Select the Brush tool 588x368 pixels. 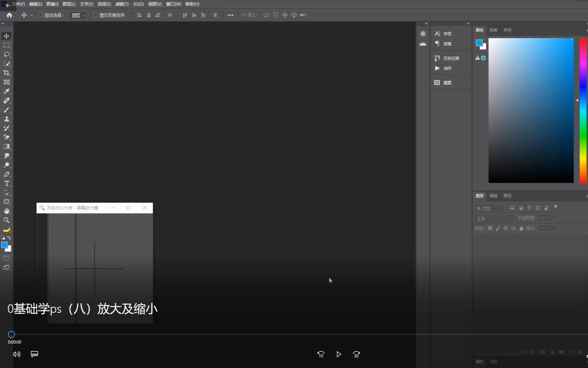[6, 110]
